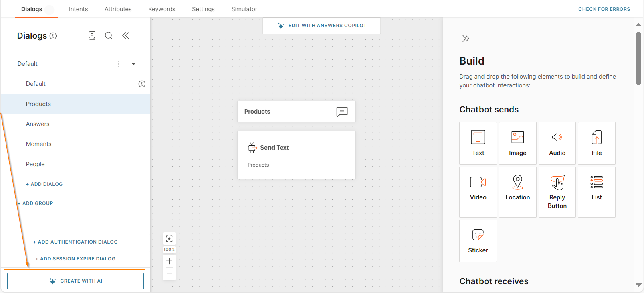Click the message icon on Products block
The height and width of the screenshot is (293, 644).
[x=342, y=112]
